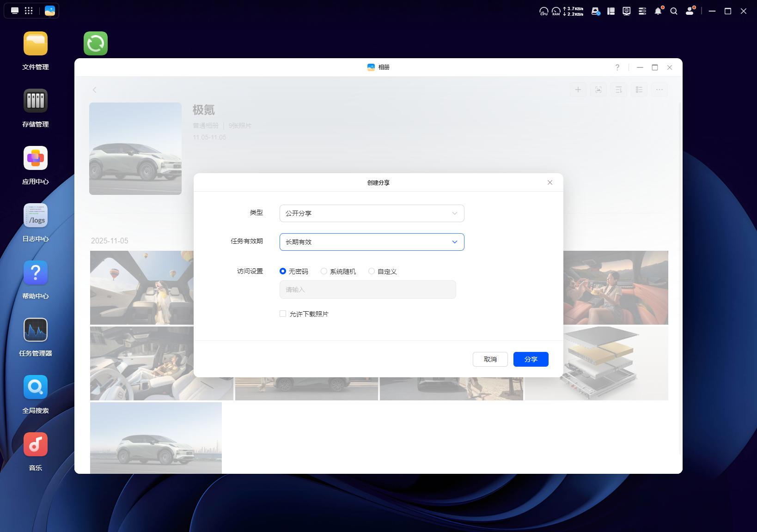Viewport: 757px width, 532px height.
Task: Click the CPU usage gauge icon
Action: [544, 11]
